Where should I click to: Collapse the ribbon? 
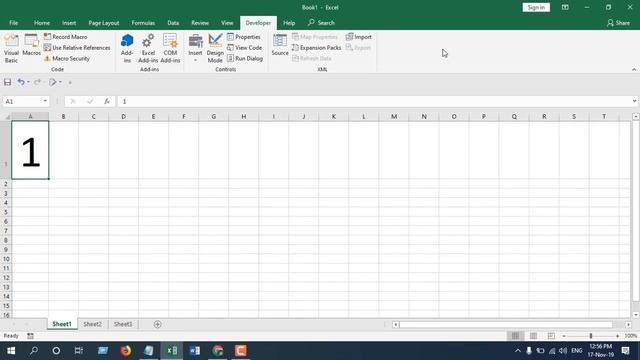[x=634, y=70]
